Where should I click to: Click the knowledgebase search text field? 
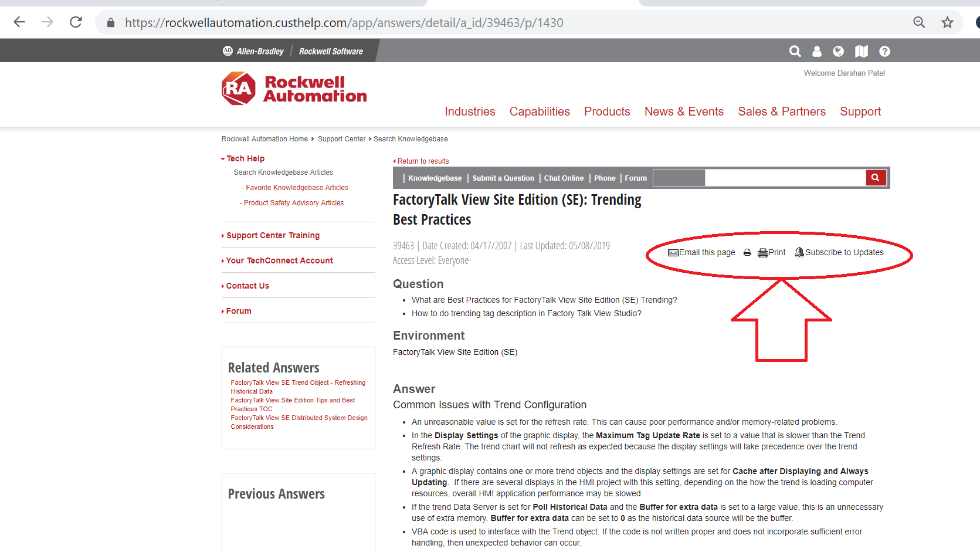click(x=785, y=178)
